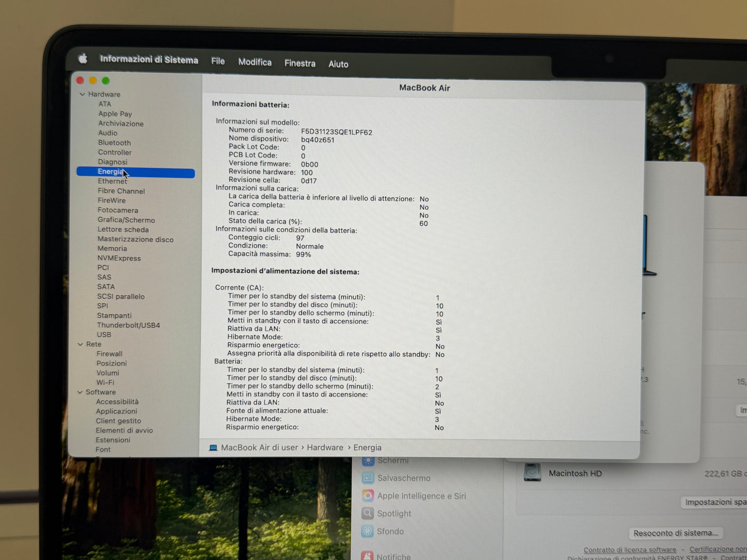The image size is (747, 560).
Task: Select Diagnosi in the sidebar
Action: [x=113, y=162]
